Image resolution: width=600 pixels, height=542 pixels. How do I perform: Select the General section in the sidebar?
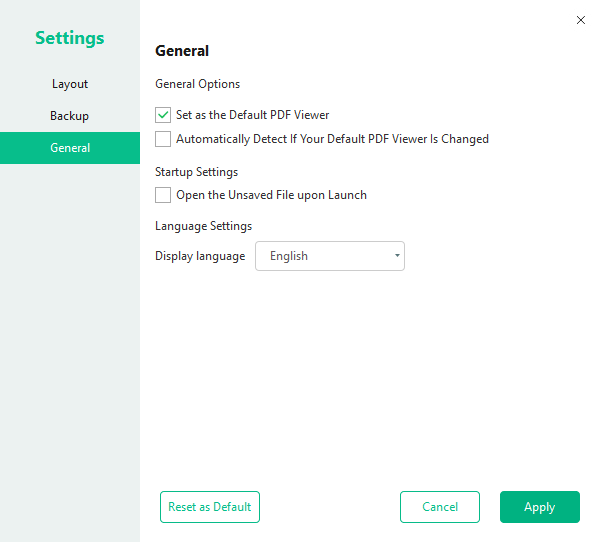70,148
